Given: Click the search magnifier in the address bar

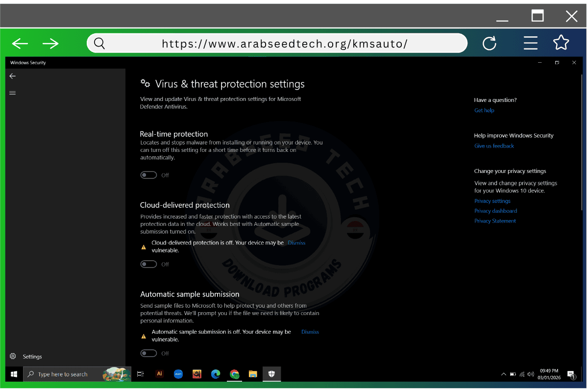Looking at the screenshot, I should pyautogui.click(x=99, y=44).
